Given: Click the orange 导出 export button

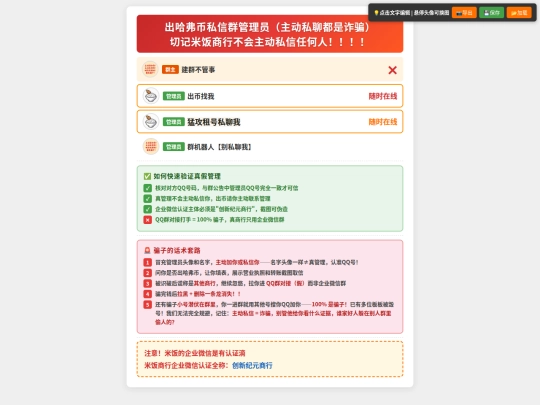Looking at the screenshot, I should click(x=464, y=13).
